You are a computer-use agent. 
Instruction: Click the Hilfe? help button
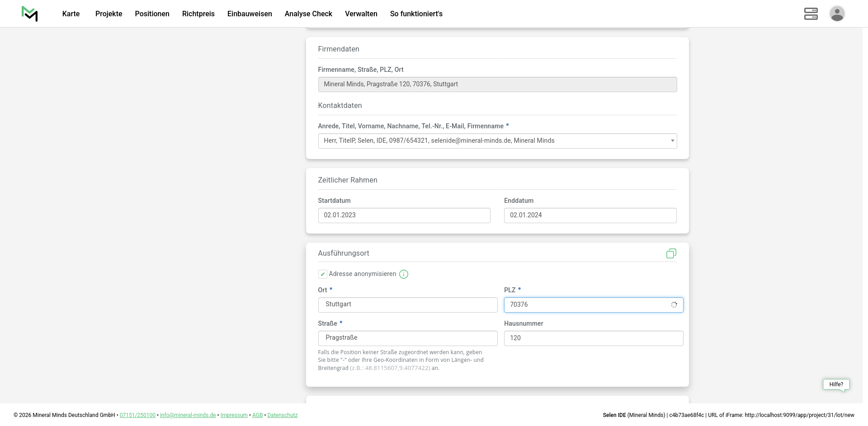point(836,384)
